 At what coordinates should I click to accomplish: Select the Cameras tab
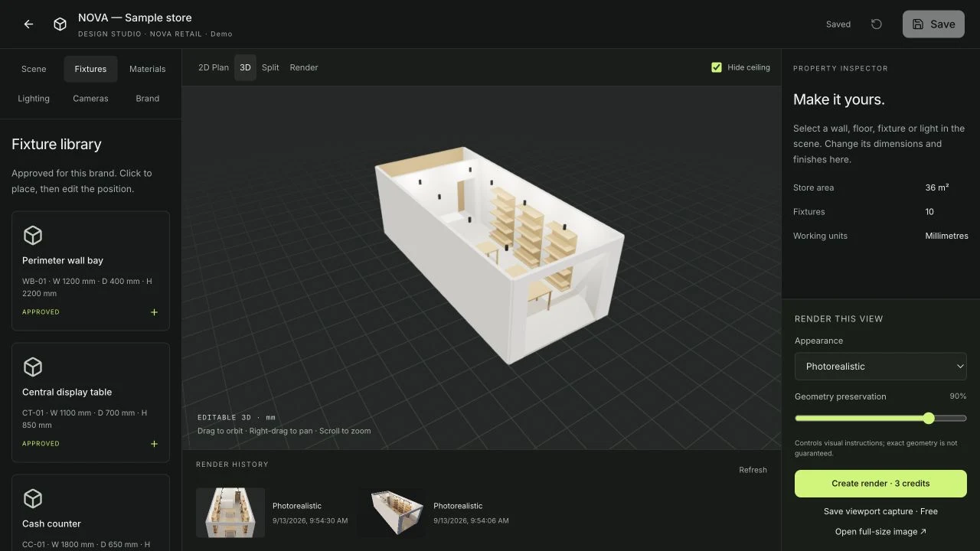click(x=90, y=99)
